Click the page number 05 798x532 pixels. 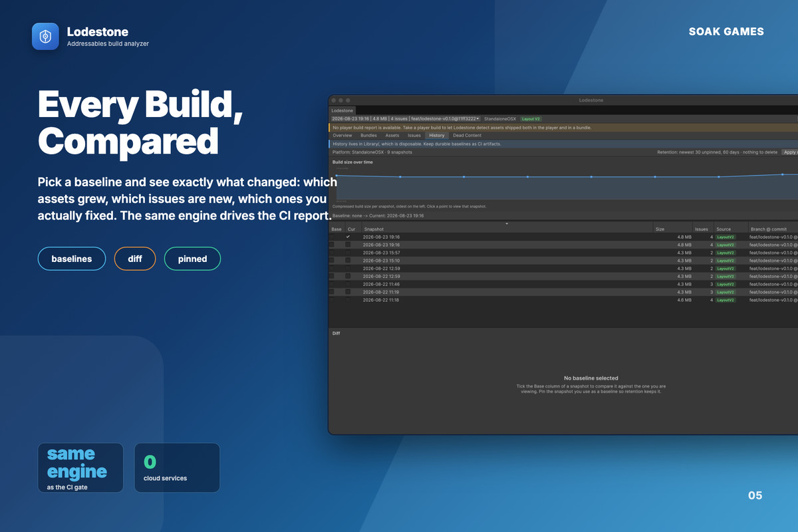pyautogui.click(x=755, y=495)
